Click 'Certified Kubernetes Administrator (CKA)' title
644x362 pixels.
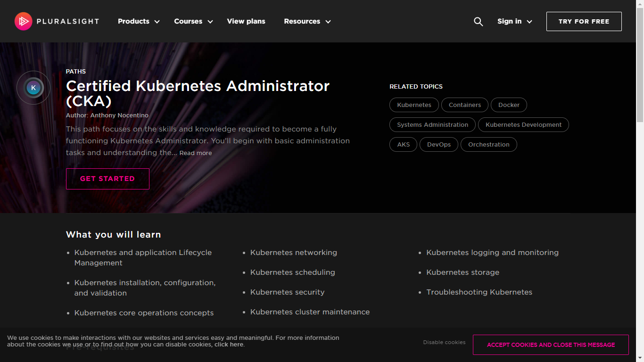click(x=198, y=93)
